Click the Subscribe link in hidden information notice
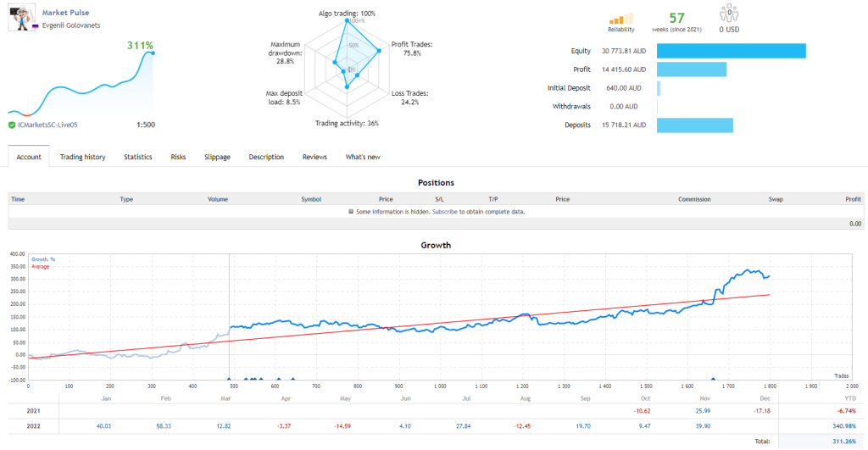The width and height of the screenshot is (868, 450). coord(444,211)
